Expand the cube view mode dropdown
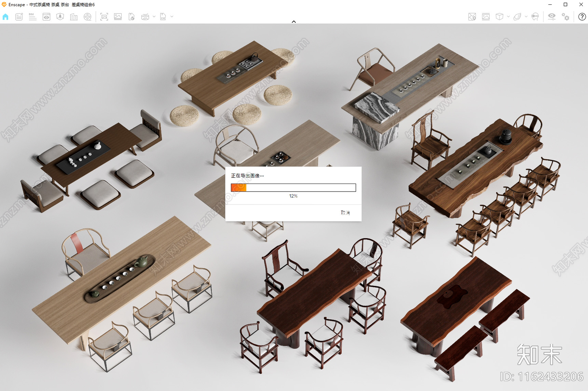588x391 pixels. (x=508, y=17)
